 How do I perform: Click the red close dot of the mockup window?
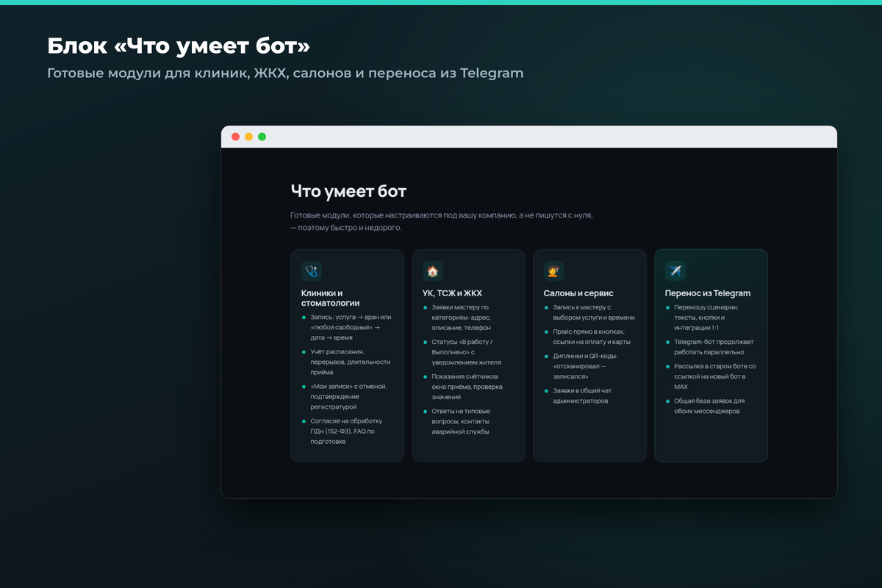pyautogui.click(x=236, y=137)
